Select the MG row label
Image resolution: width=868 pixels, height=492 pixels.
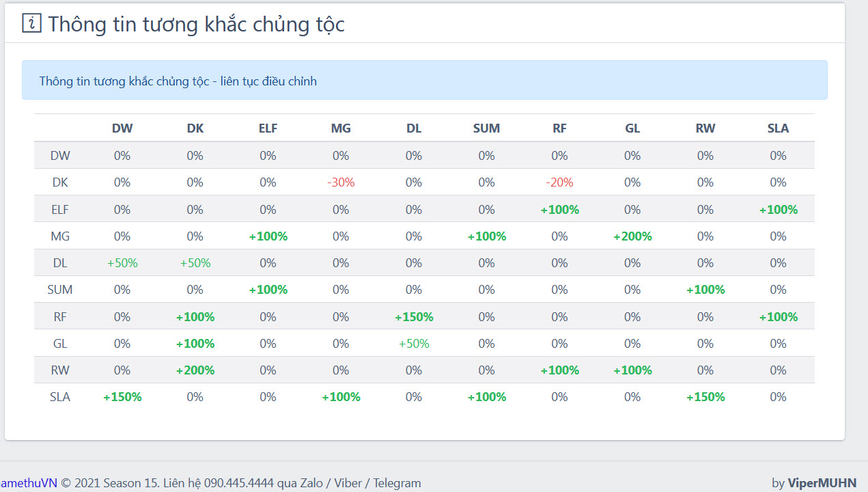pyautogui.click(x=60, y=236)
